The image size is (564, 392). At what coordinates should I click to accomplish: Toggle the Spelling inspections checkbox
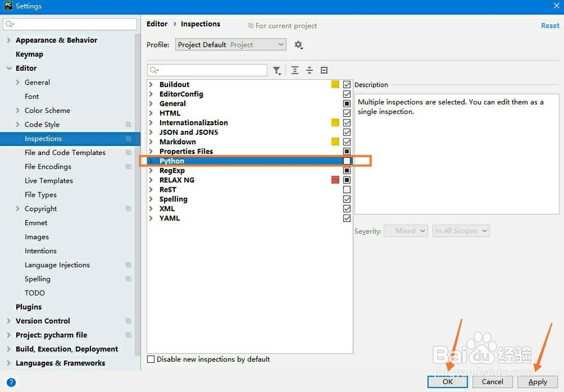(347, 199)
